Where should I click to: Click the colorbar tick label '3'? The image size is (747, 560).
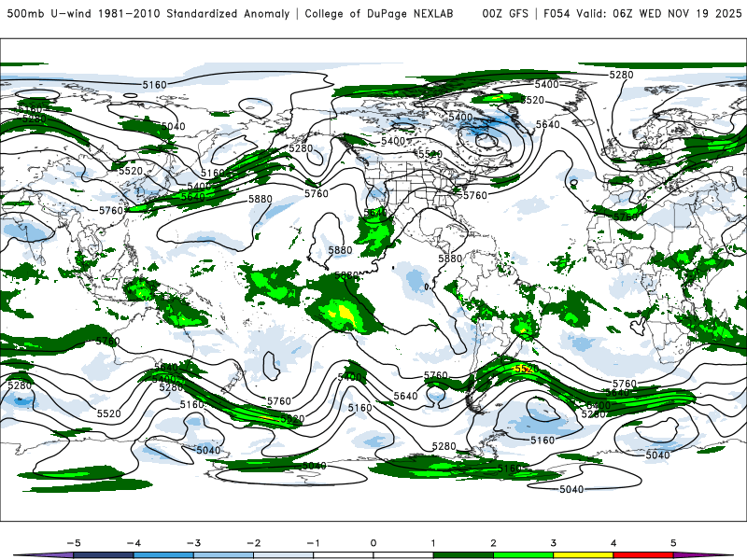554,543
